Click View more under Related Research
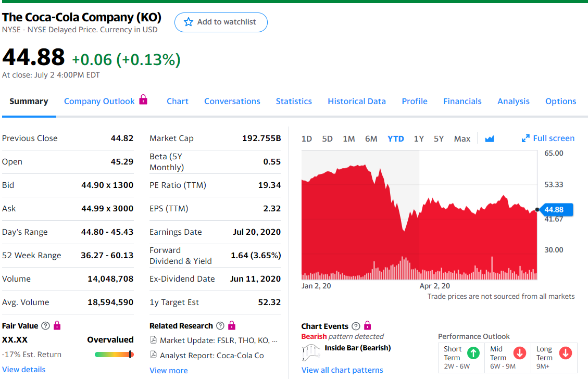Viewport: 588px width, 379px height. (x=169, y=370)
